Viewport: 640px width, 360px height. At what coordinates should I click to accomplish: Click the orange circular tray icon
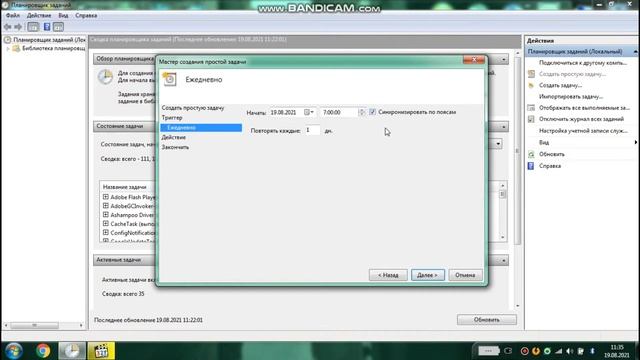(536, 351)
